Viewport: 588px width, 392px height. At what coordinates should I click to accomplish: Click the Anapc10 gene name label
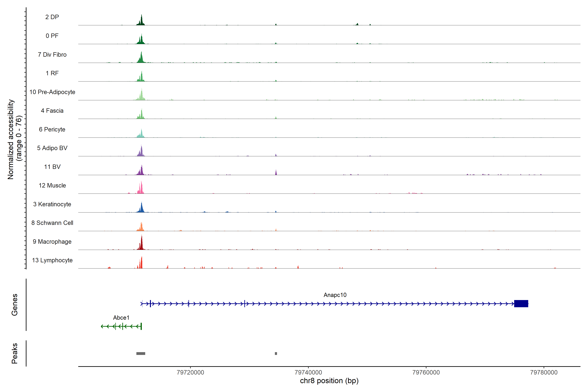pyautogui.click(x=335, y=295)
